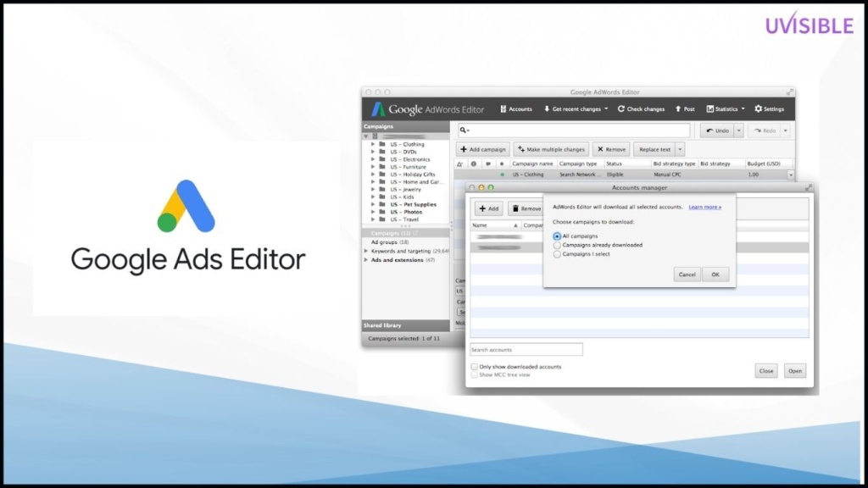Sort by the comment bubble column header

487,164
